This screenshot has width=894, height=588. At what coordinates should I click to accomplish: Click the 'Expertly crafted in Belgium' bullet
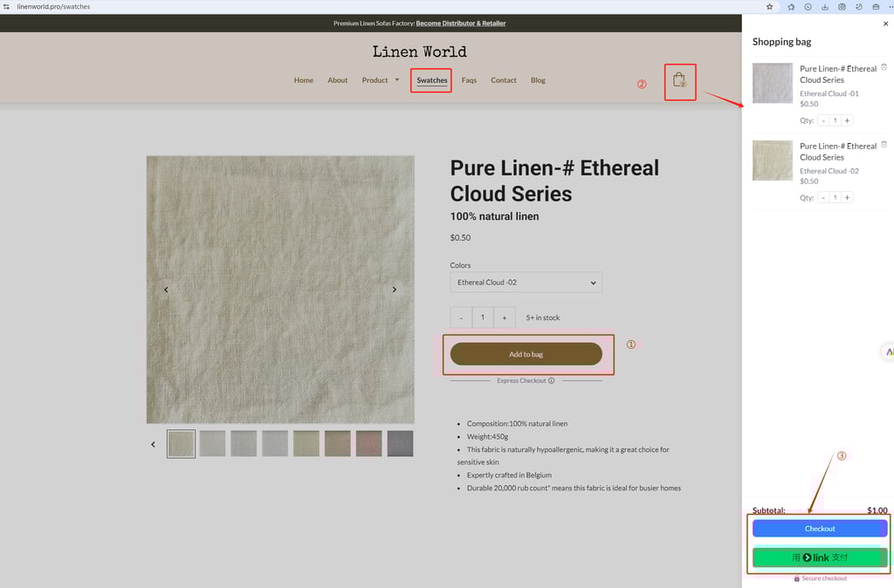[509, 475]
